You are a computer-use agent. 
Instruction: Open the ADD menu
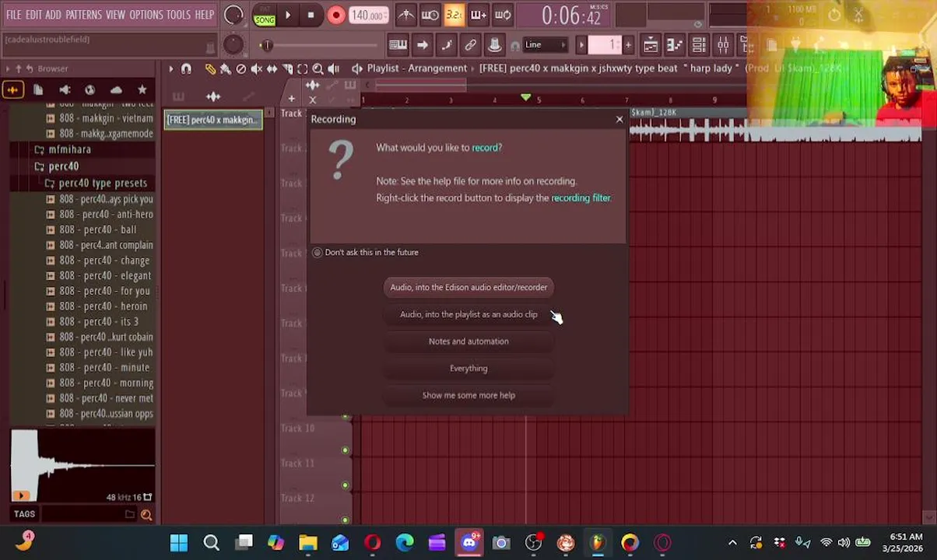[x=53, y=15]
